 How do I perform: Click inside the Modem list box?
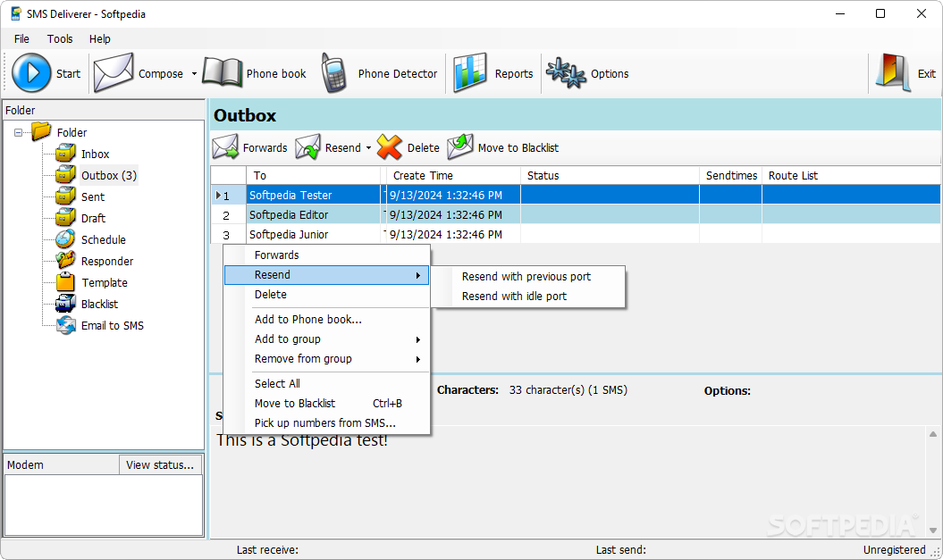point(104,506)
